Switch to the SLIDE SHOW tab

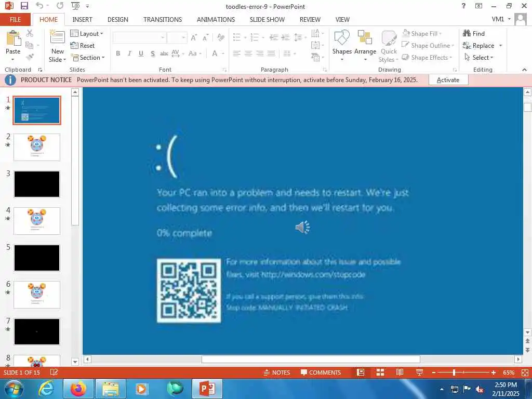pos(267,19)
